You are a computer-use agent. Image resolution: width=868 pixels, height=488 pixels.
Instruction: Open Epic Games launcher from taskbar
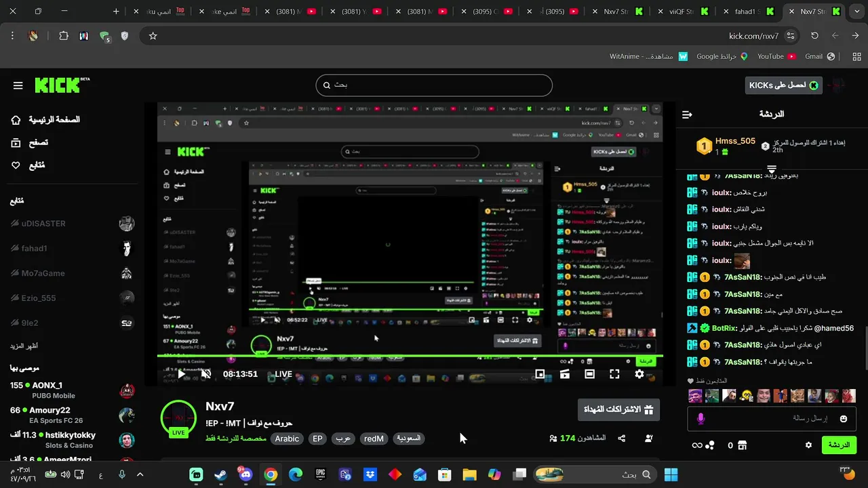click(320, 474)
